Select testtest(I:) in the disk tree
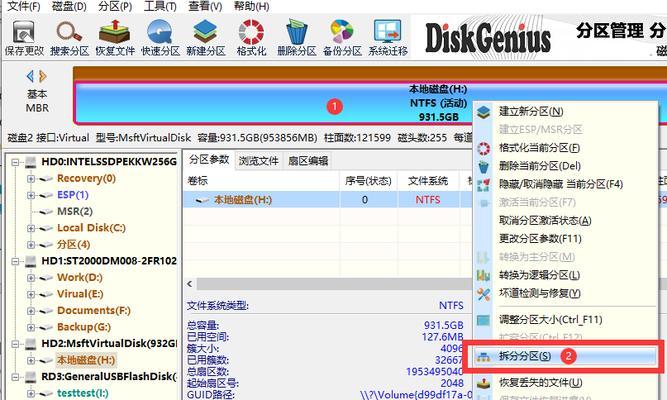 click(x=83, y=393)
